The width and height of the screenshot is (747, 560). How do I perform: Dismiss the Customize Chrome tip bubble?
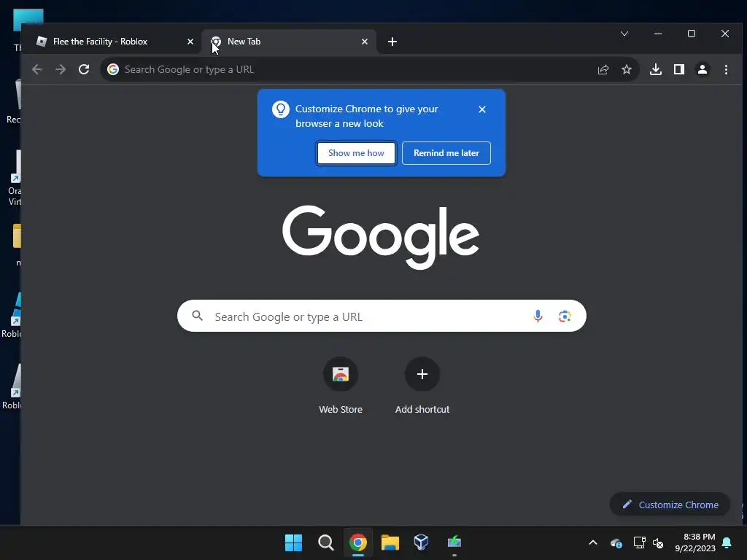[482, 109]
